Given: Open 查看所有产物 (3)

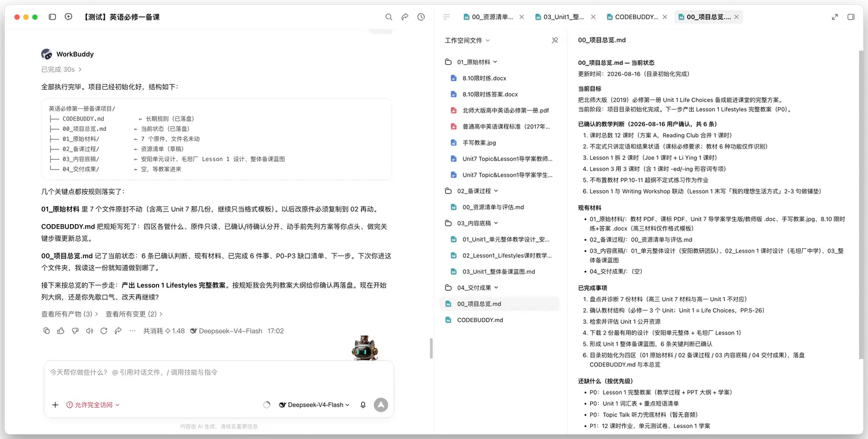Looking at the screenshot, I should click(x=69, y=314).
